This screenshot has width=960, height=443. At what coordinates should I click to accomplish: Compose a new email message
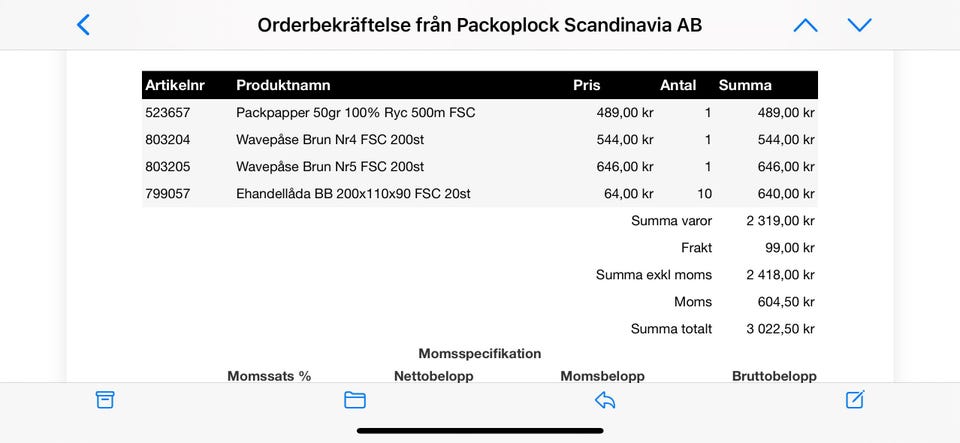click(x=855, y=400)
